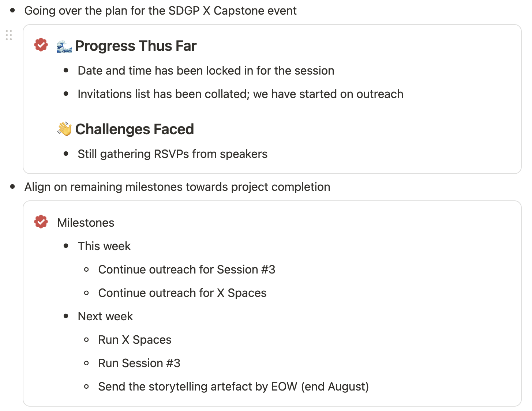Click the drag handle beside the Progress callout
Image resolution: width=532 pixels, height=411 pixels.
click(x=9, y=35)
